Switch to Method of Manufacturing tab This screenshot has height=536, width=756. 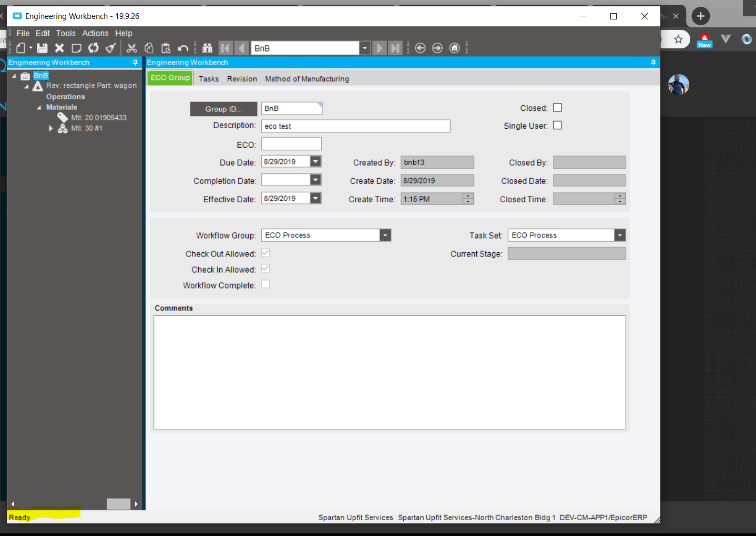[x=307, y=79]
